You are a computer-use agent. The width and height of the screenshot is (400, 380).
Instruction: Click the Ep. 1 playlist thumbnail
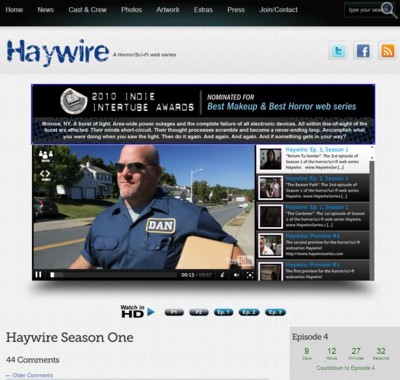(x=271, y=217)
